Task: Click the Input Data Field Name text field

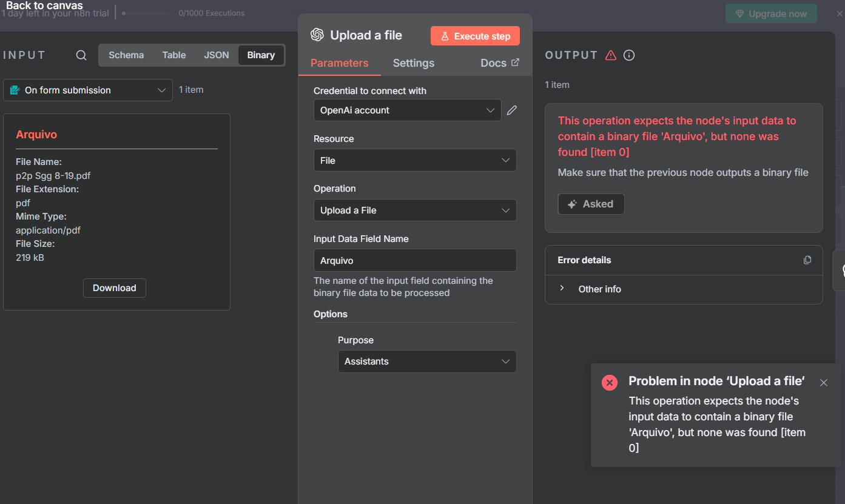Action: tap(415, 261)
